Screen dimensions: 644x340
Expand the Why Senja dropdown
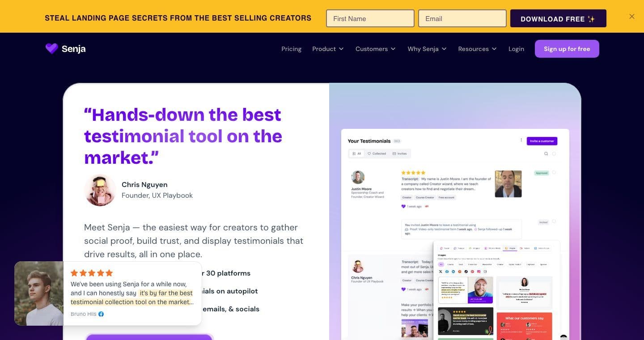point(427,49)
